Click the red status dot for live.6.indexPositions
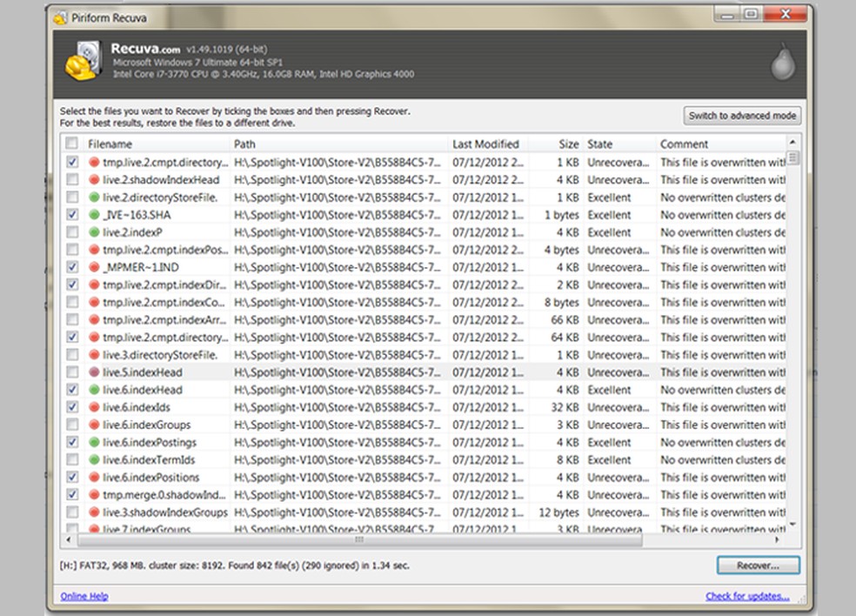856x616 pixels. coord(94,478)
